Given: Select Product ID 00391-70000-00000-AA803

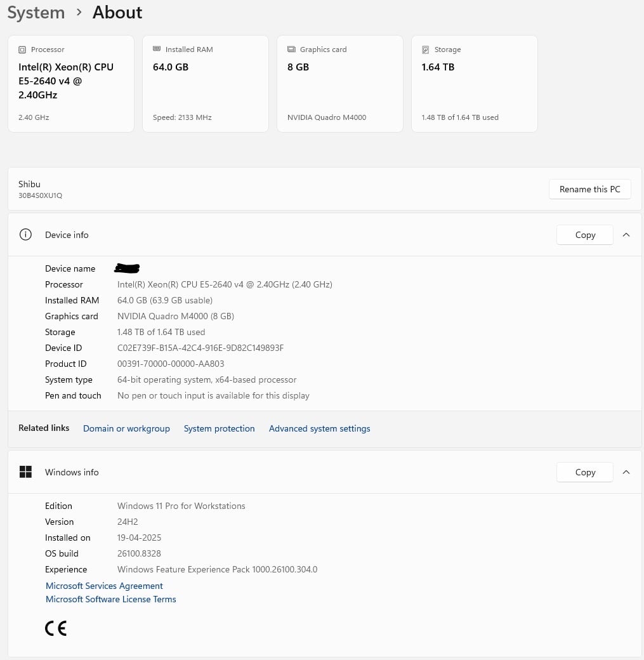Looking at the screenshot, I should [171, 364].
